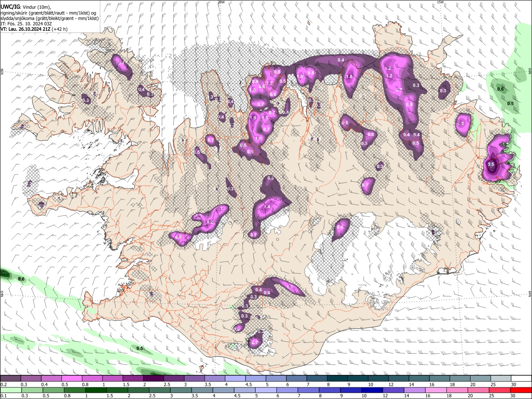This screenshot has width=532, height=399.
Task: Click the 'slydda/snjókoma' legend description line
Action: click(x=49, y=18)
